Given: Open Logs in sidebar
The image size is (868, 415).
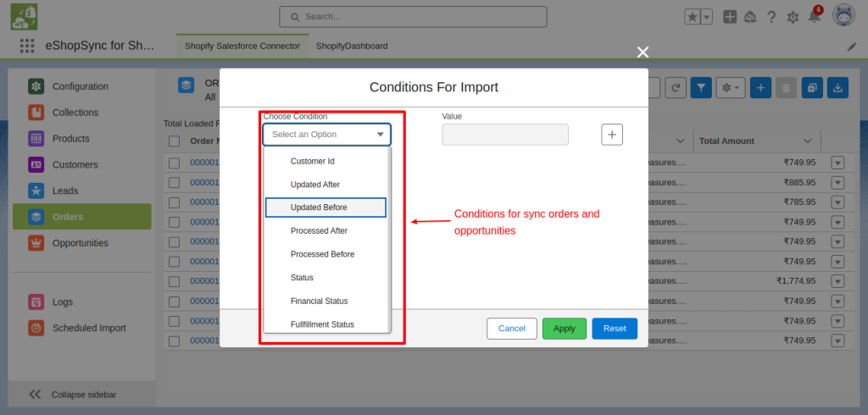Looking at the screenshot, I should [82, 302].
